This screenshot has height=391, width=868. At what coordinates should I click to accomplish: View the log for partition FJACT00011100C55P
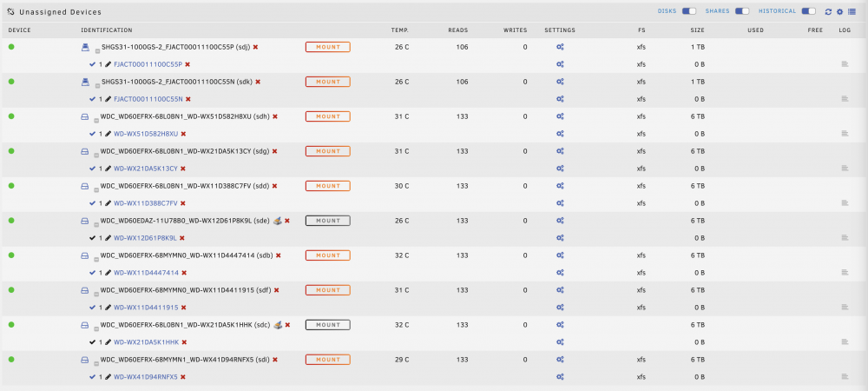(845, 64)
